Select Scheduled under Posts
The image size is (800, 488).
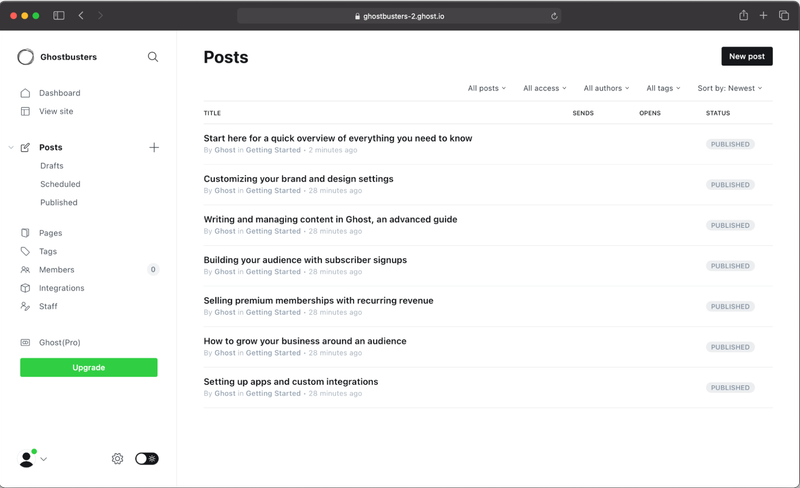[x=60, y=184]
